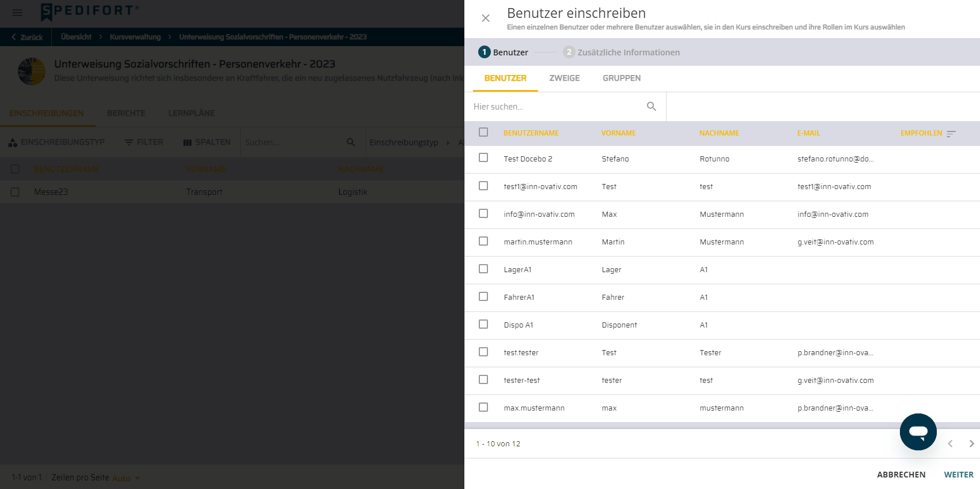The width and height of the screenshot is (980, 489).
Task: Check the max.mustermann user row
Action: [483, 407]
